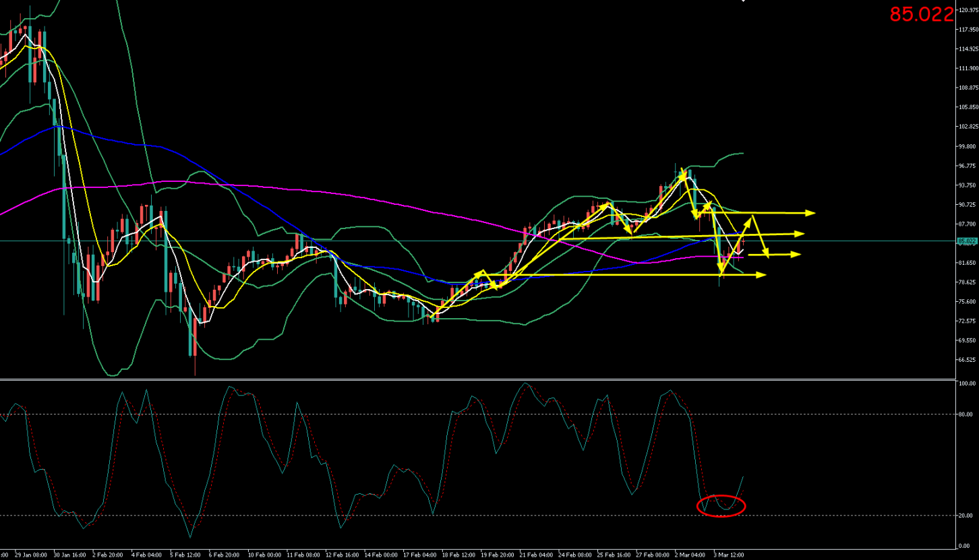The image size is (979, 560).
Task: Click the 80.00 level label in oscillator
Action: pos(965,414)
